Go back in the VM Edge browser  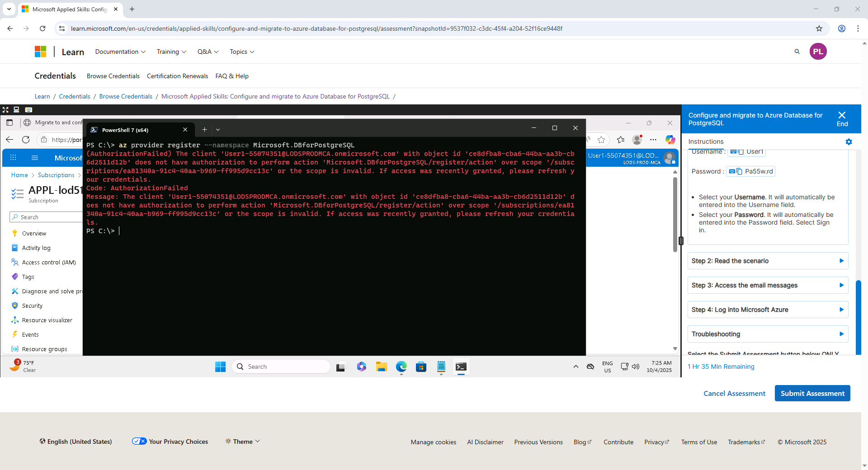9,140
